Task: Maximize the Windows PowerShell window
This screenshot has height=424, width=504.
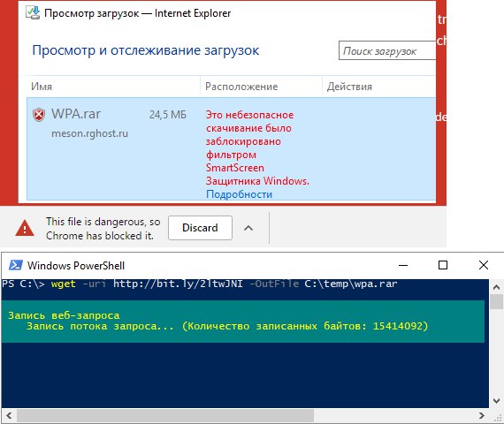Action: coord(443,265)
